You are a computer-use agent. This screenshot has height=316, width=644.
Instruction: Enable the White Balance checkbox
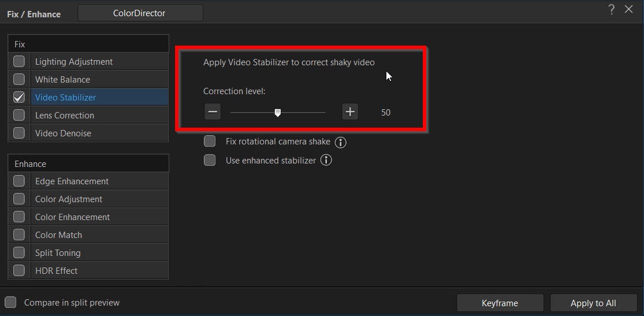pyautogui.click(x=19, y=79)
